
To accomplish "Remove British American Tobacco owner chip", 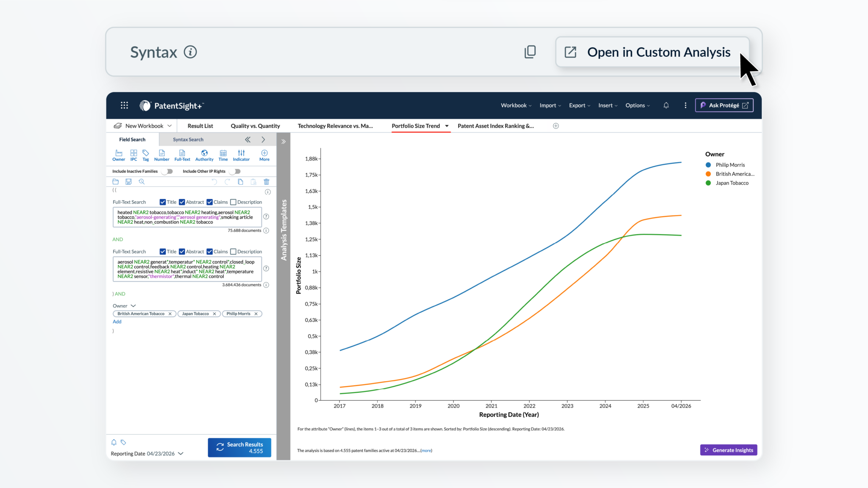I will [x=170, y=314].
